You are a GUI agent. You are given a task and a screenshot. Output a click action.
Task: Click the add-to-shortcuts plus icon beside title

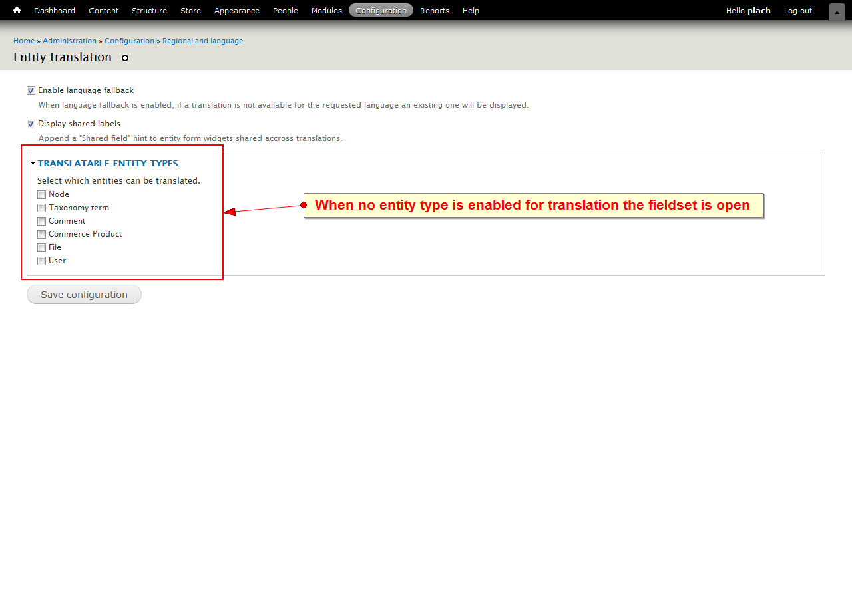[125, 58]
